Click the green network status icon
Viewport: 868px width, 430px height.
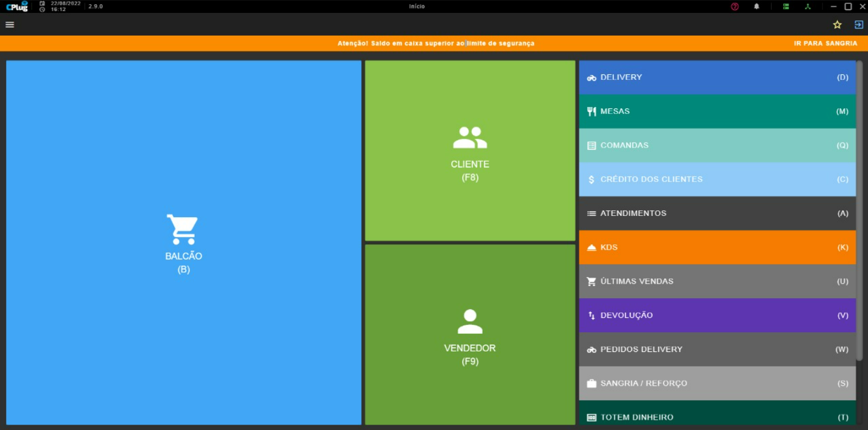808,7
